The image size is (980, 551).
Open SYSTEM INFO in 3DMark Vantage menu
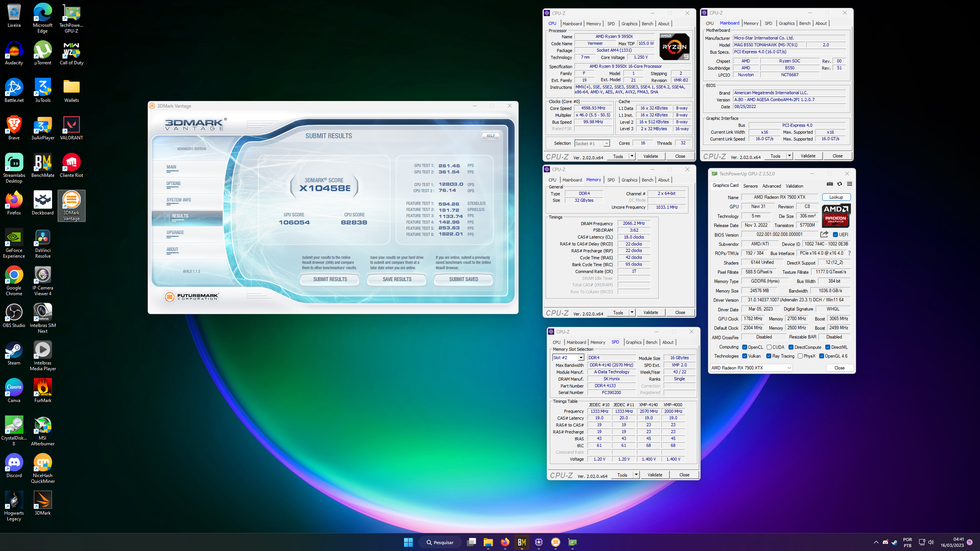pos(178,200)
